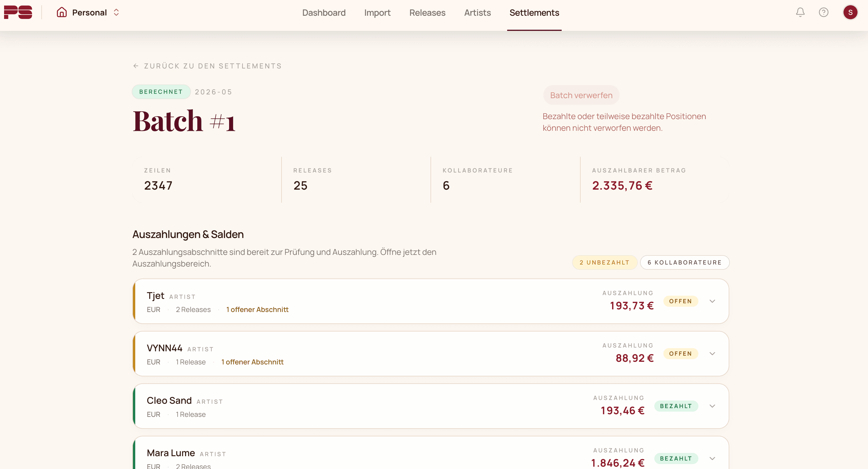The height and width of the screenshot is (469, 868).
Task: Click the Bezahlt badge for Cleo Sand
Action: (x=676, y=406)
